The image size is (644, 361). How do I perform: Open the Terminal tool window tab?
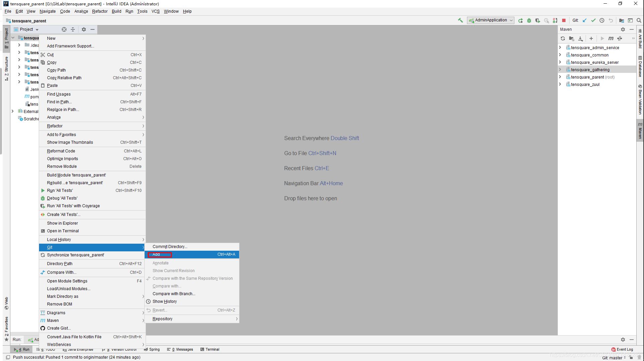(210, 349)
